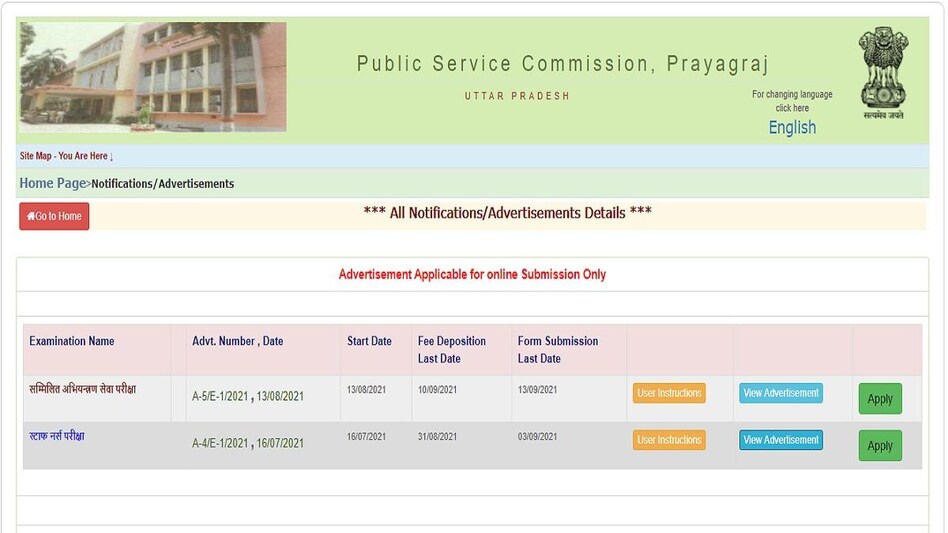Select form submission date 13/09/2021
This screenshot has width=948, height=533.
pyautogui.click(x=537, y=390)
